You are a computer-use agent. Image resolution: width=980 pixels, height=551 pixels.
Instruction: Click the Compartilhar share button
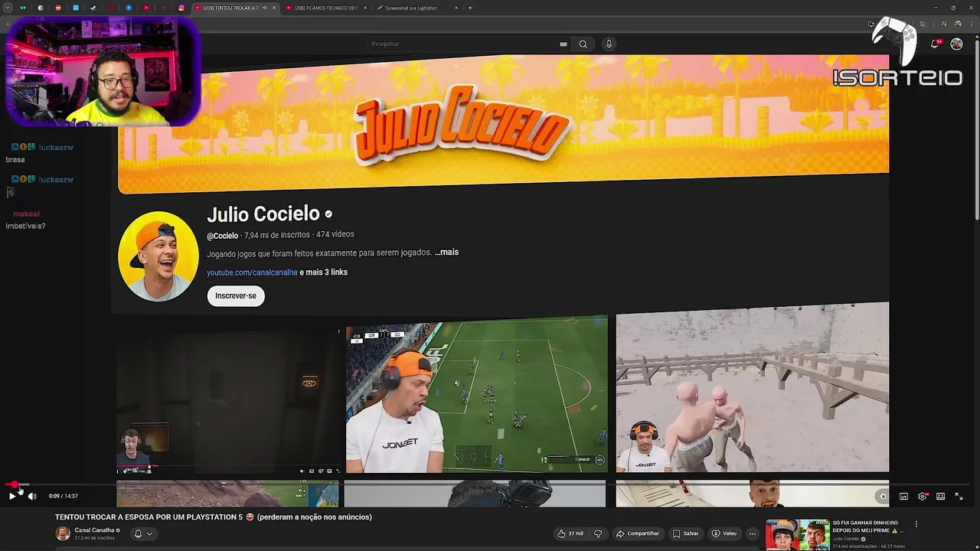click(x=638, y=533)
